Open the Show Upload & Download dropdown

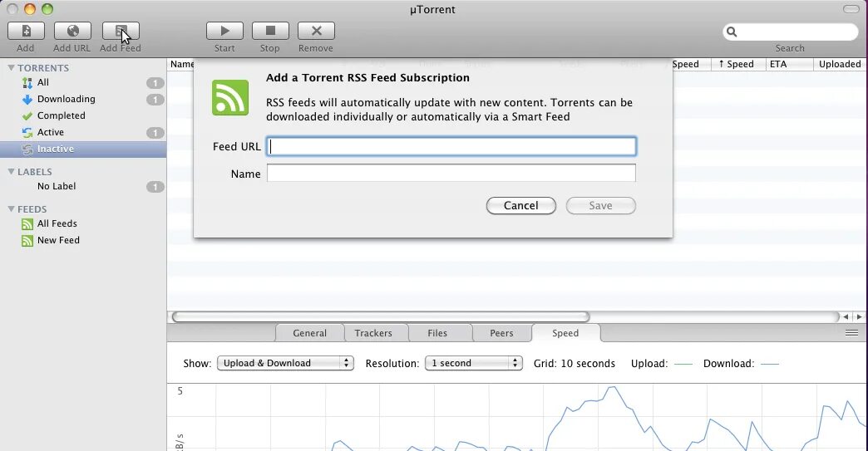coord(285,363)
